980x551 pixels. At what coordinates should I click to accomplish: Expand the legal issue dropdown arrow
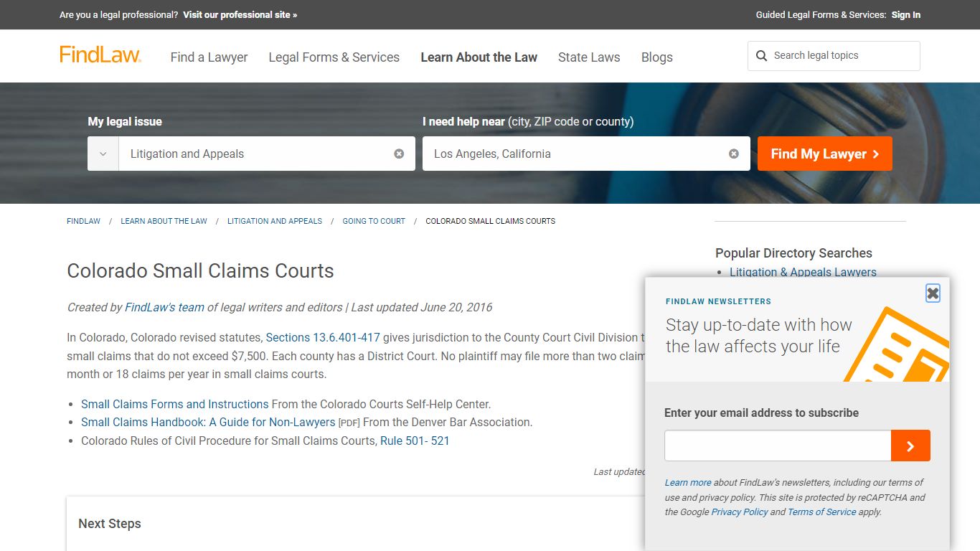tap(103, 154)
